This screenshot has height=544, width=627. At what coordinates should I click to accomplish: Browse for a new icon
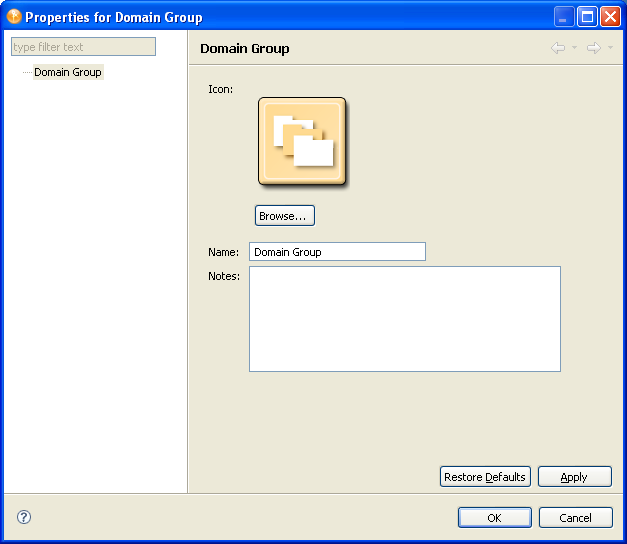[x=285, y=216]
